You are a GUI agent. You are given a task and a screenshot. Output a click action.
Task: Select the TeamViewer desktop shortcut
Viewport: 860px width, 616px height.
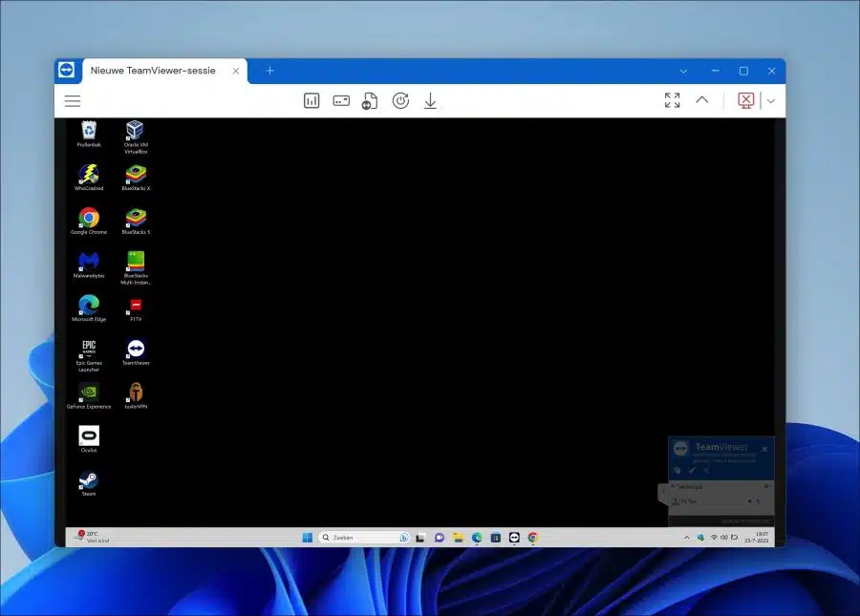pyautogui.click(x=136, y=351)
